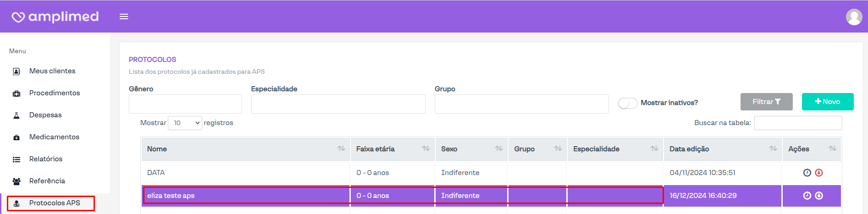Open Protocolos APS menu item

[x=54, y=203]
